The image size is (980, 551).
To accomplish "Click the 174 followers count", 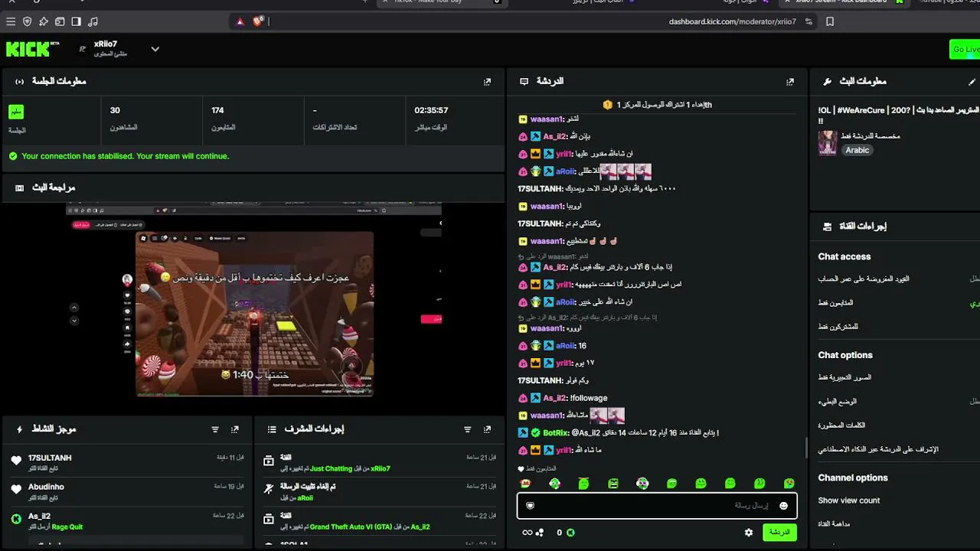I will tap(217, 110).
